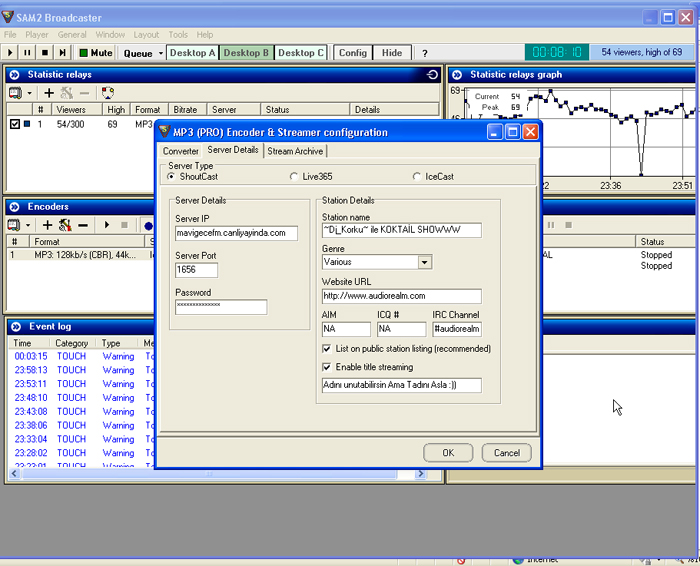
Task: Open the Layout menu
Action: [x=146, y=34]
